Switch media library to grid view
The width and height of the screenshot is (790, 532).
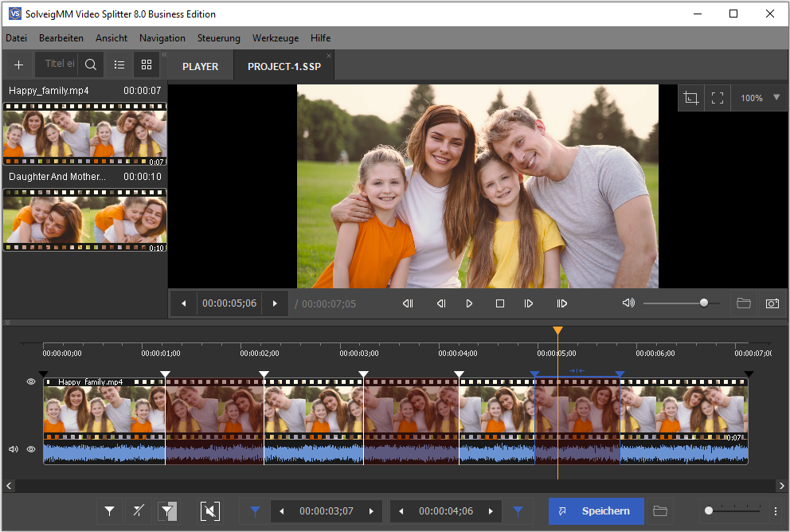coord(147,65)
